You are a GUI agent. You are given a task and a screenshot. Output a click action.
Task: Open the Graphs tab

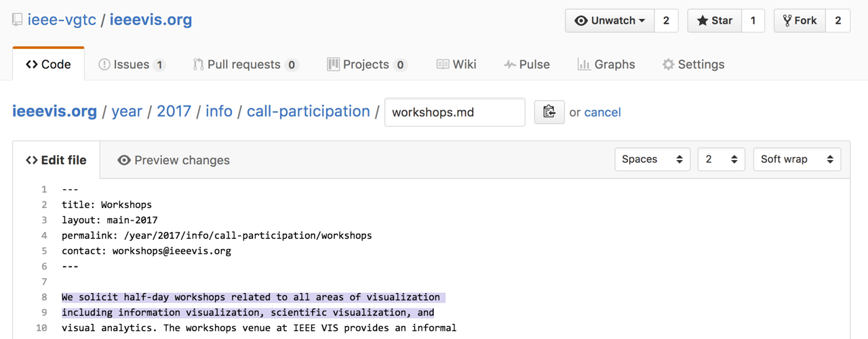[606, 64]
